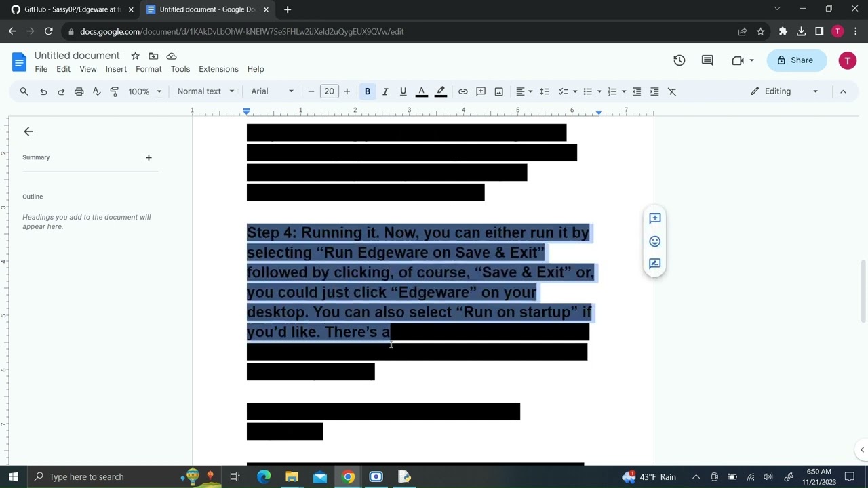Show all comments via the comment icon
The width and height of the screenshot is (868, 488).
coord(707,60)
